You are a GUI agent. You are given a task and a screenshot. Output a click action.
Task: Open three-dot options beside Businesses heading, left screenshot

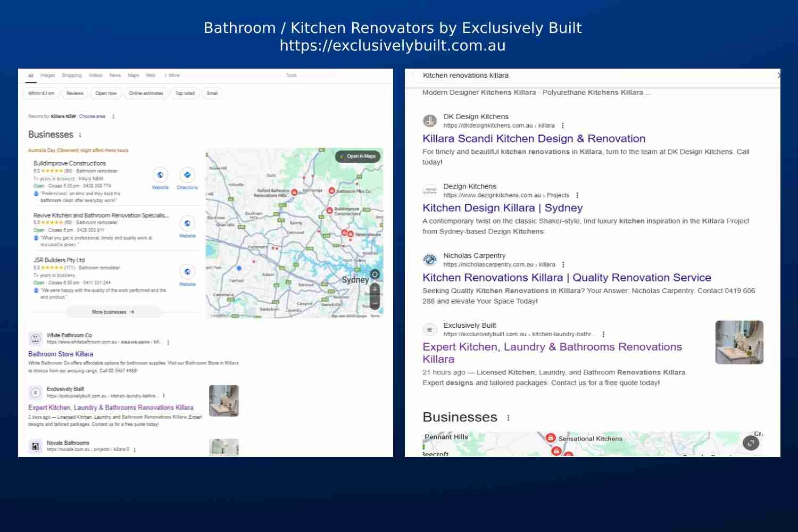(80, 135)
